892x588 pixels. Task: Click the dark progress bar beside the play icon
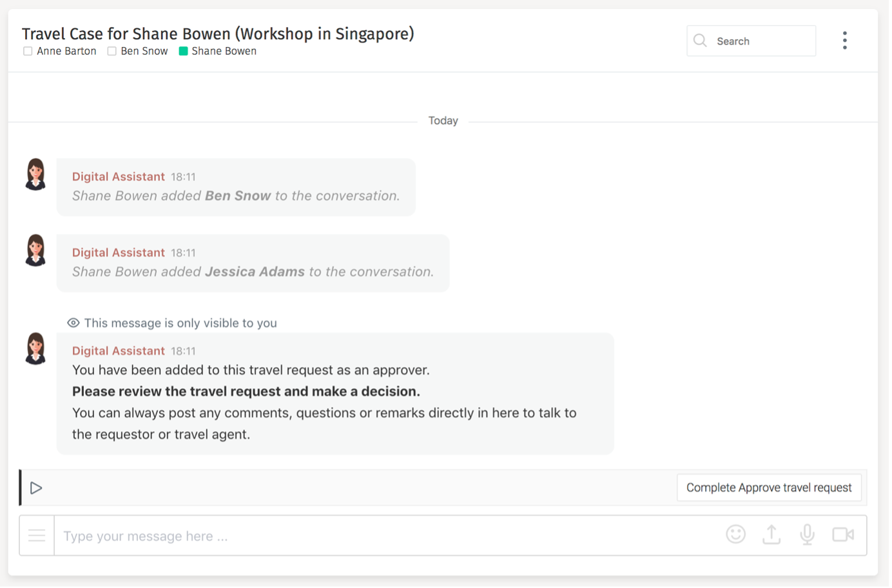[x=20, y=488]
